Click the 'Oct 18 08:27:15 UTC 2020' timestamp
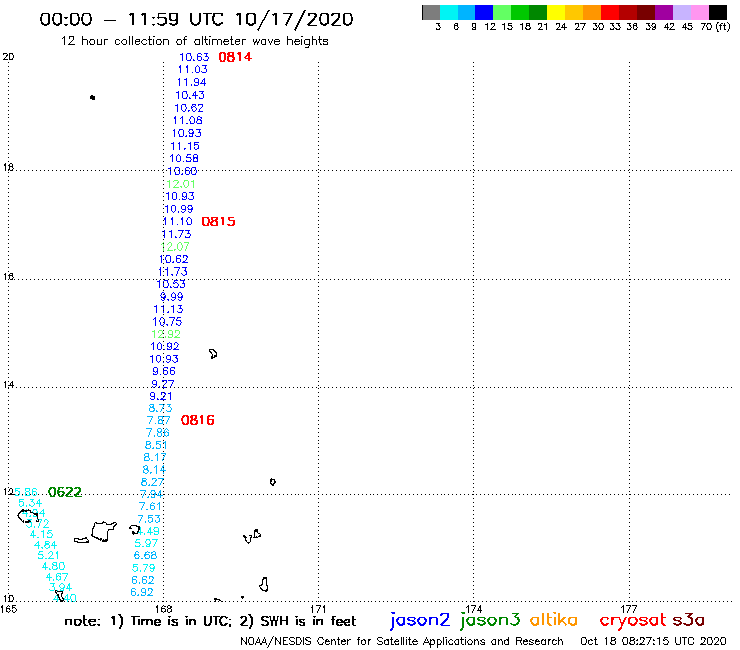Viewport: 740px width, 650px height. coord(653,642)
